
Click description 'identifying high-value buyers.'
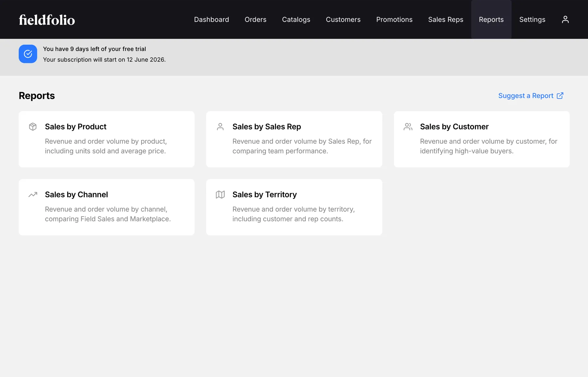click(466, 151)
